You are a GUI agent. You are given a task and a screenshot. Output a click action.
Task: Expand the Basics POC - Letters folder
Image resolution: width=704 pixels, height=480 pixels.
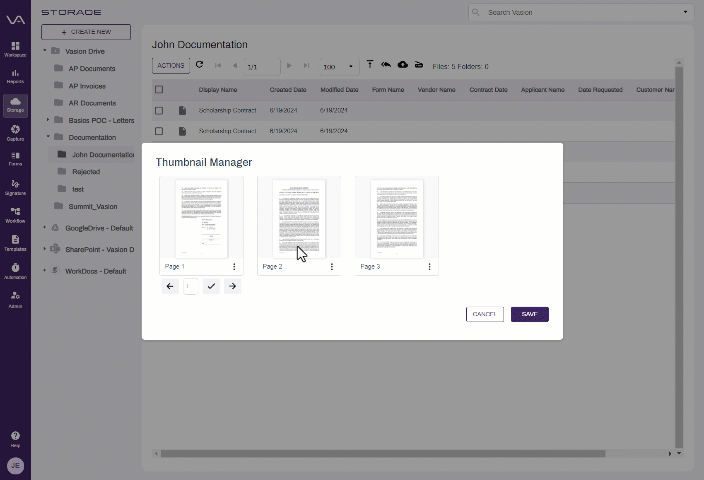click(x=48, y=119)
